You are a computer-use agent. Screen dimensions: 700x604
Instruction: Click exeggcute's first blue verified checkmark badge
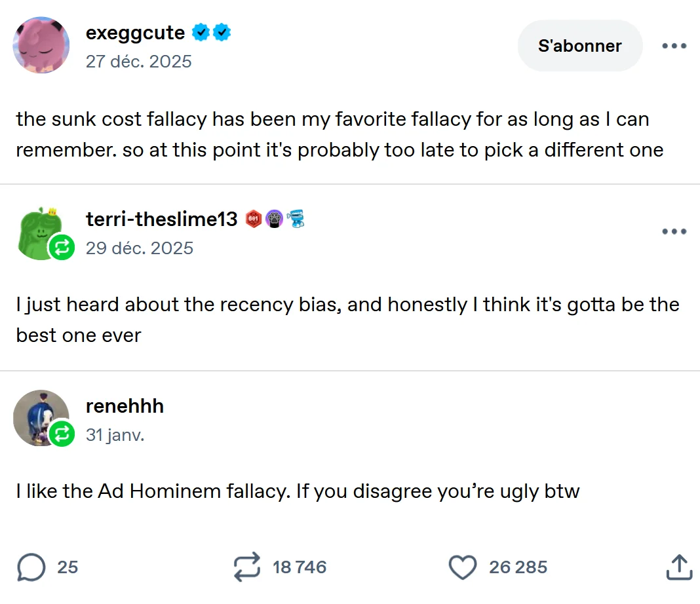click(x=200, y=31)
